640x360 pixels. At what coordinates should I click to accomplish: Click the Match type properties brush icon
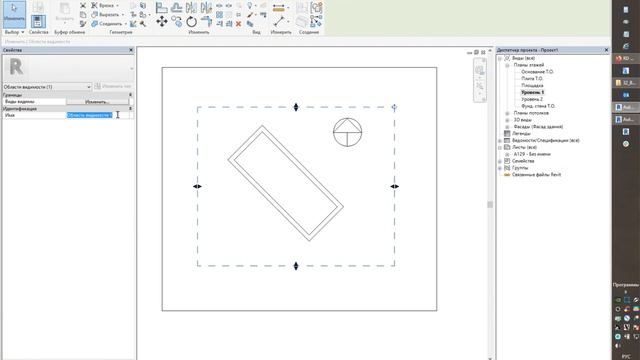tap(83, 24)
